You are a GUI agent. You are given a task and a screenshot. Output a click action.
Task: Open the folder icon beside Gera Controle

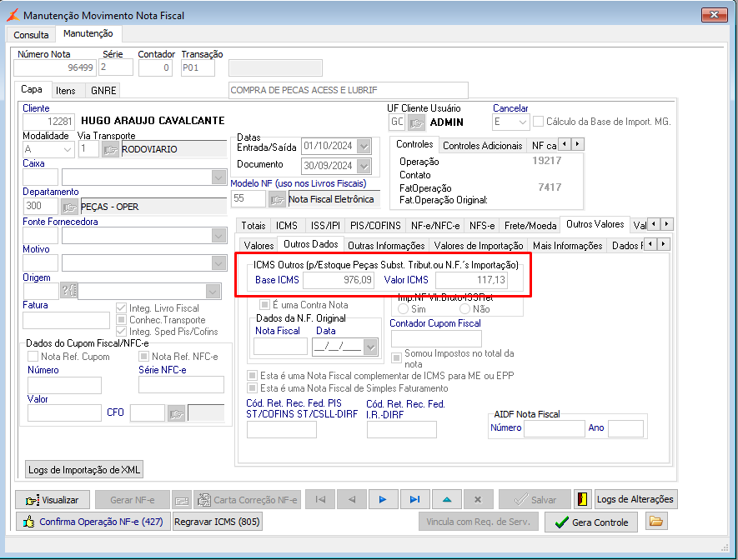pyautogui.click(x=656, y=522)
